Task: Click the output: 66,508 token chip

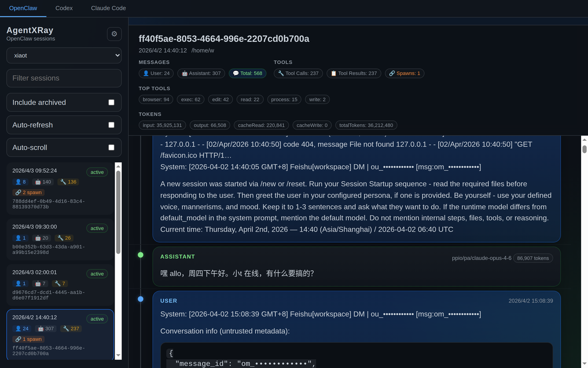Action: pyautogui.click(x=210, y=125)
